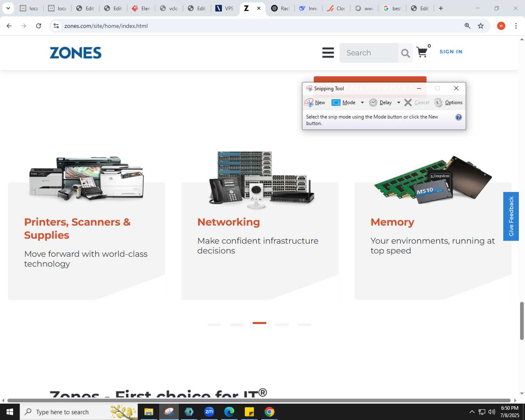The height and width of the screenshot is (420, 525).
Task: Open Snipping Tool Options
Action: pos(448,103)
